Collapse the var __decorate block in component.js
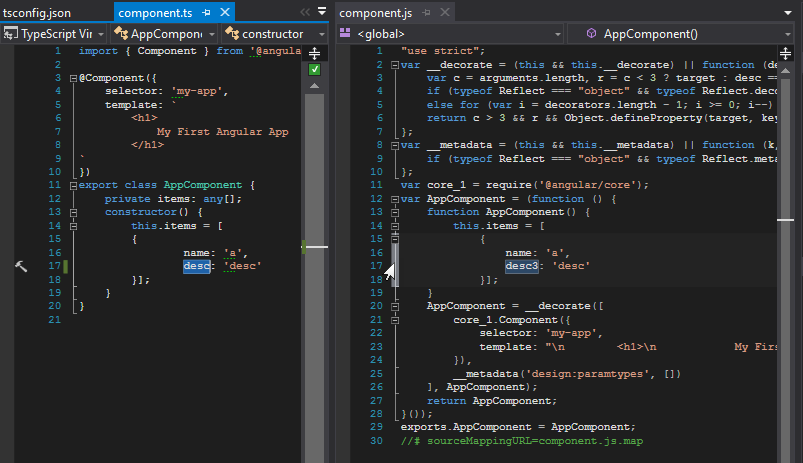The image size is (803, 463). pyautogui.click(x=395, y=65)
